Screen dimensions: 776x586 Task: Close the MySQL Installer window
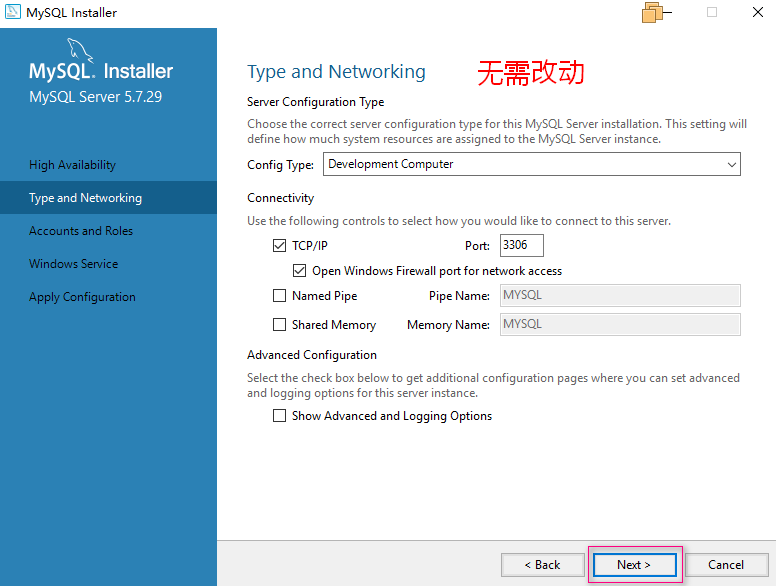tap(758, 12)
